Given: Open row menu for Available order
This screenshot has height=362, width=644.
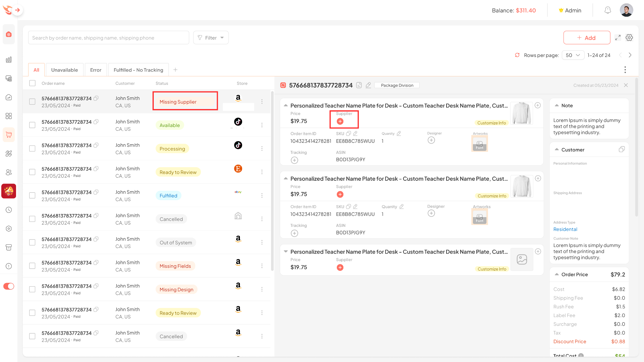Looking at the screenshot, I should [262, 125].
